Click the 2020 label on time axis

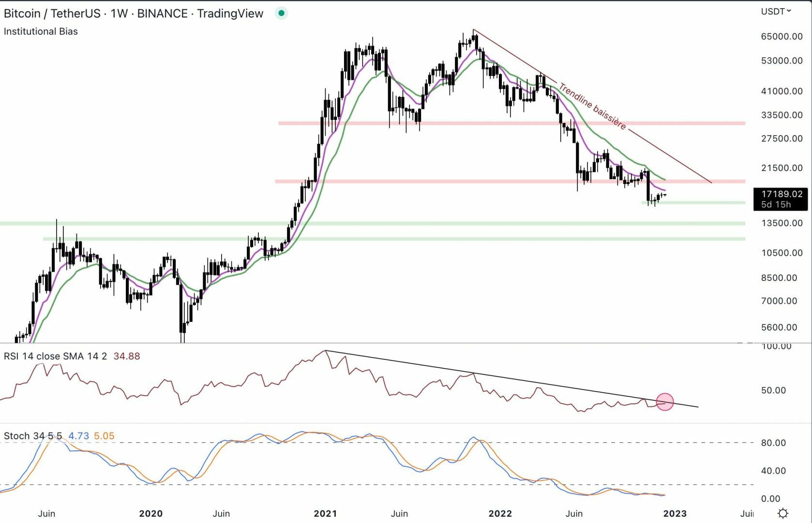click(150, 513)
